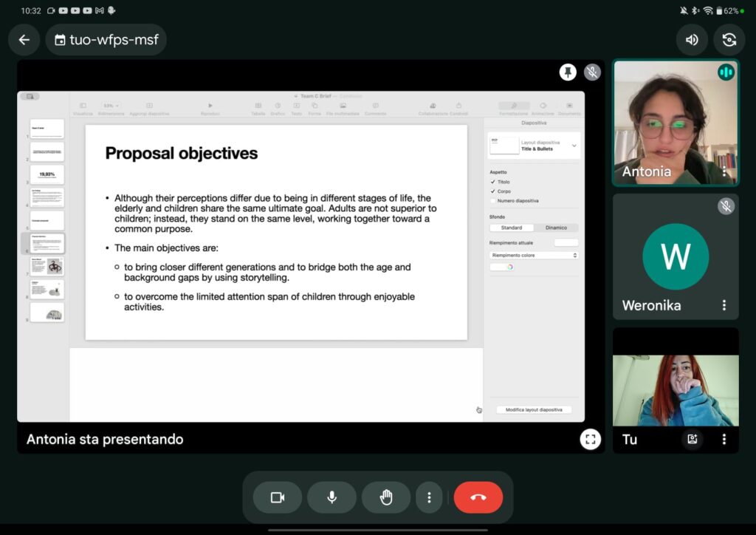Uncheck the Corpo checkbox
This screenshot has height=535, width=756.
(x=493, y=191)
